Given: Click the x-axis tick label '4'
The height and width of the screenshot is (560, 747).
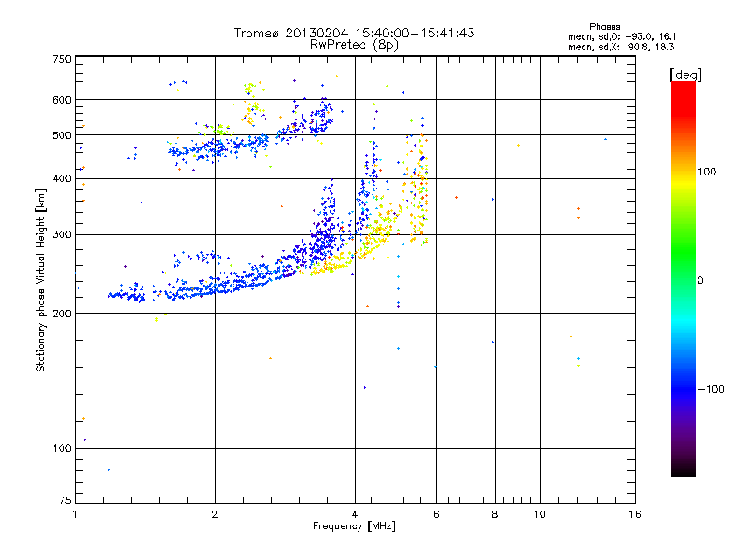Looking at the screenshot, I should point(355,514).
